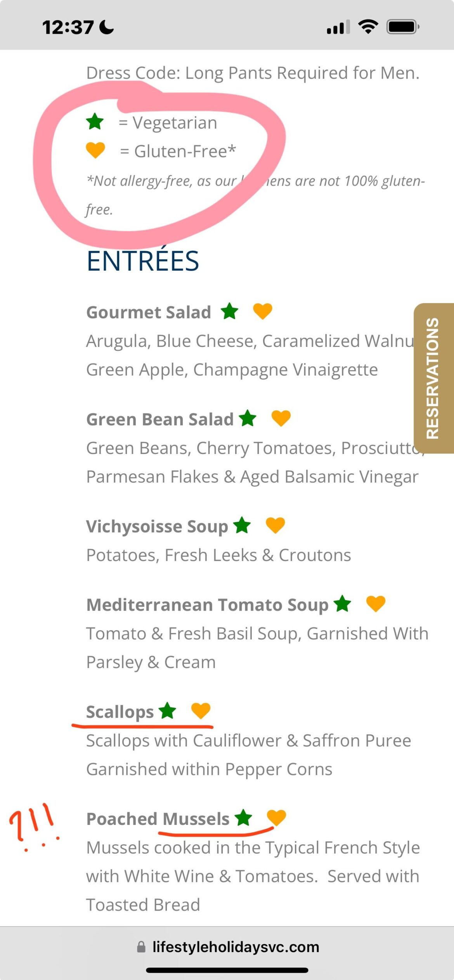Image resolution: width=454 pixels, height=980 pixels.
Task: Tap the Wi-Fi icon in the status bar
Action: (368, 27)
